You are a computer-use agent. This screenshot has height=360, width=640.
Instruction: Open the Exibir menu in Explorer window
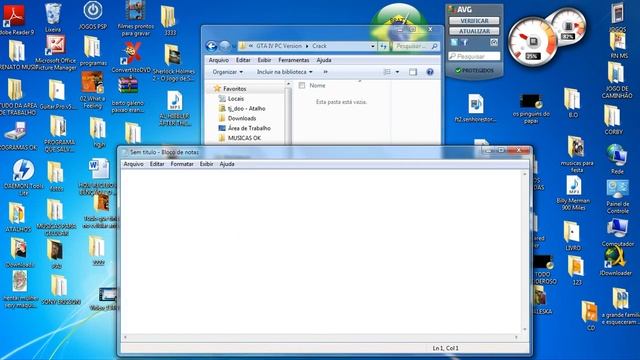pos(264,60)
